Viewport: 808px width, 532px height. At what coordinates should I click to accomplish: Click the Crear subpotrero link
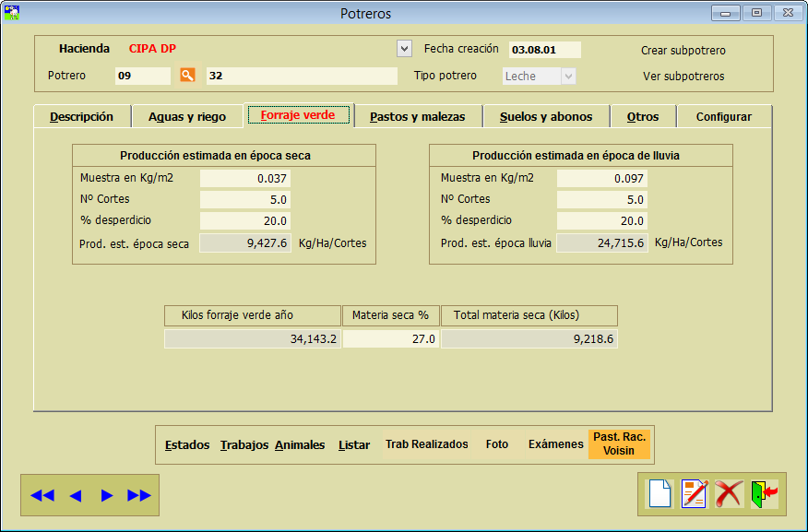tap(683, 51)
